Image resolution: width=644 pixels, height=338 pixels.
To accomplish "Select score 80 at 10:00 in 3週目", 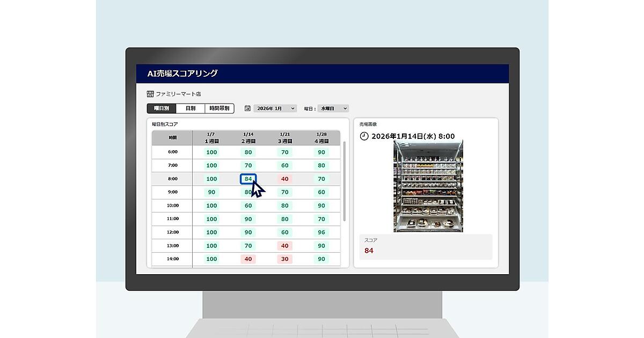I will (x=284, y=205).
